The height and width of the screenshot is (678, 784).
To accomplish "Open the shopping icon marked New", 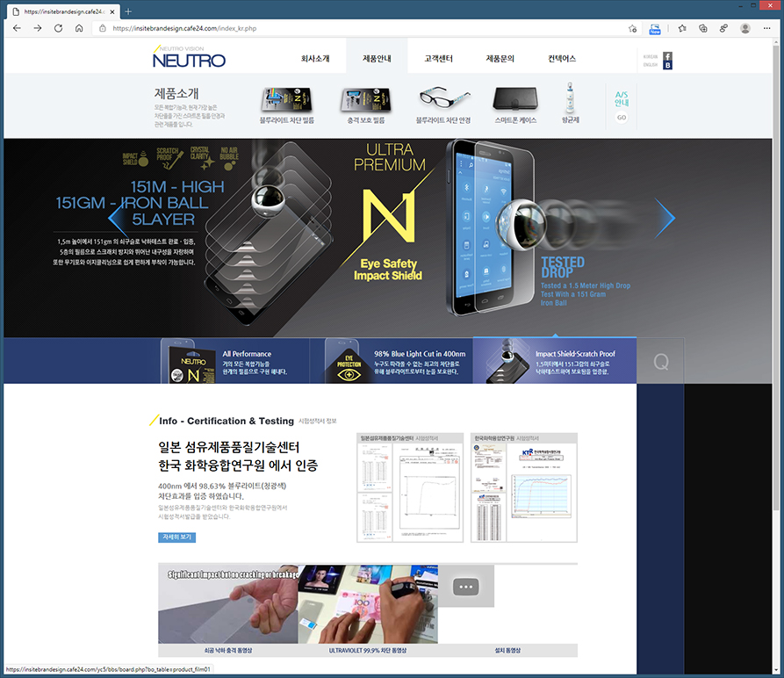I will click(x=654, y=28).
